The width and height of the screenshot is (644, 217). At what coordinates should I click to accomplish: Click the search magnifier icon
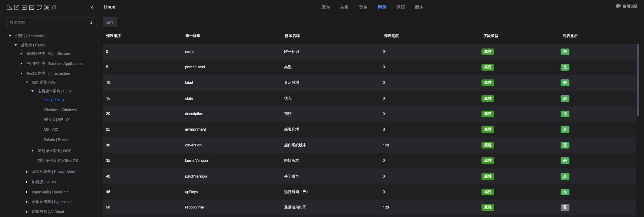coord(91,23)
